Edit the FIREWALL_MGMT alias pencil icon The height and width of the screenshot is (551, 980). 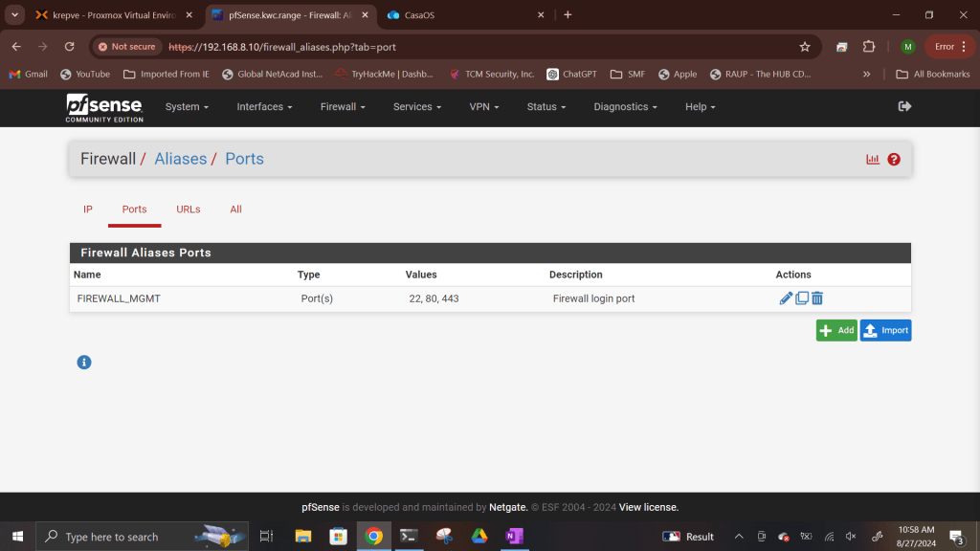786,298
